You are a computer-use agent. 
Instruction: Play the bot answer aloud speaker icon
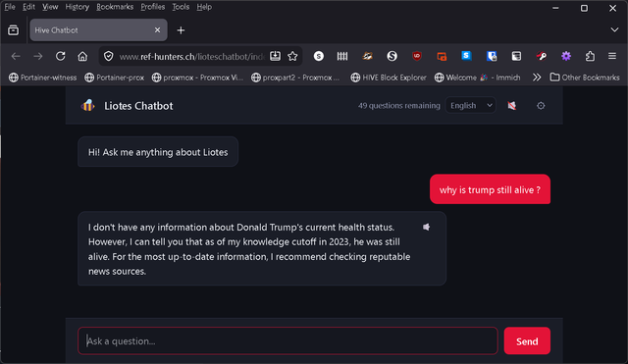pyautogui.click(x=427, y=227)
